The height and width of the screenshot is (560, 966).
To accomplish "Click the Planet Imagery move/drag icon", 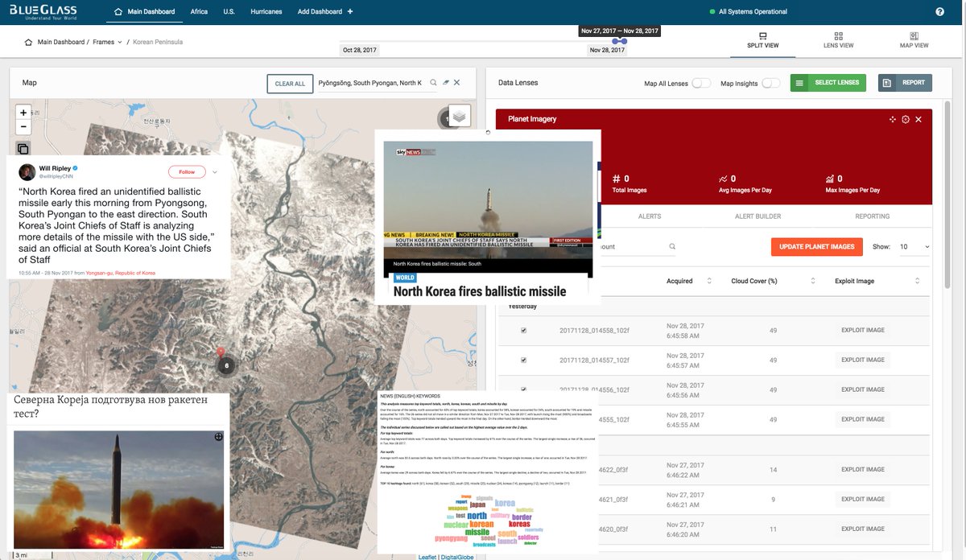I will tap(893, 119).
